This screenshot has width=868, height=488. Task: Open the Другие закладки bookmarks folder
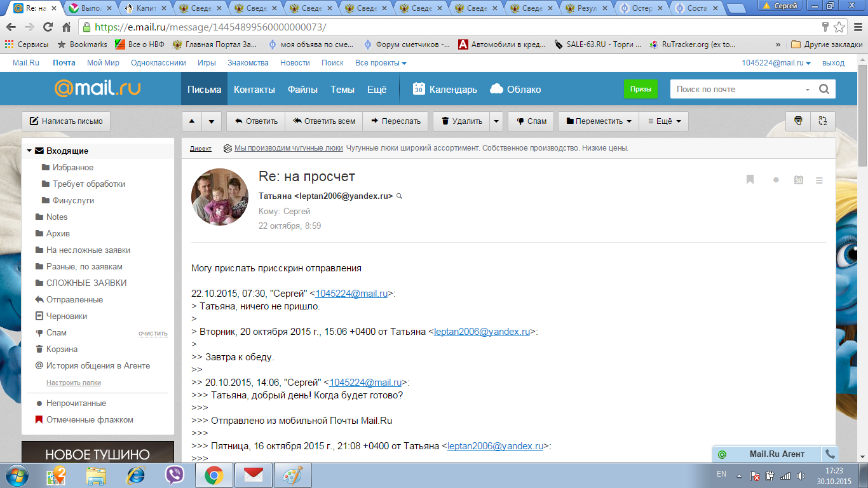(x=827, y=44)
